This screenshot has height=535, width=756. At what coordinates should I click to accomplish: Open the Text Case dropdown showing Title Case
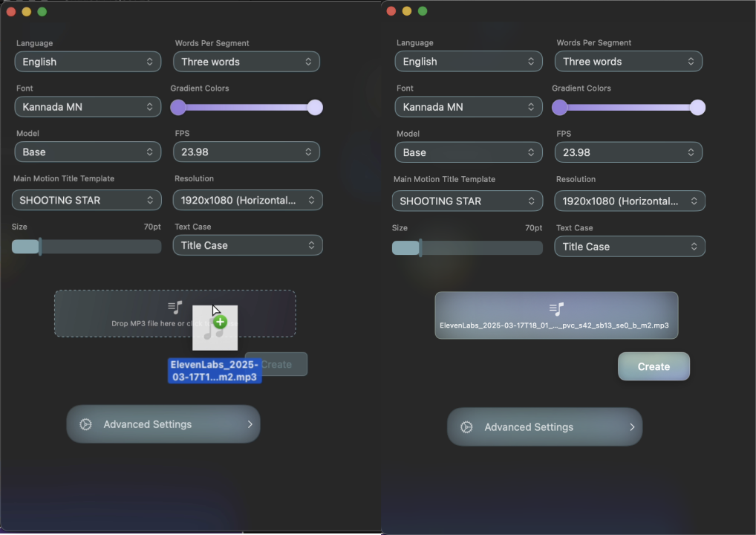pyautogui.click(x=247, y=245)
